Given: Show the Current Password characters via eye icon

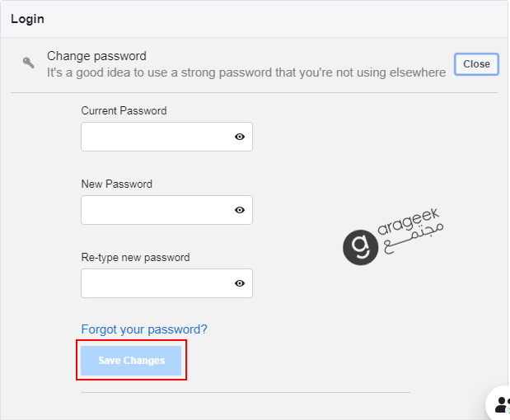Looking at the screenshot, I should point(240,137).
